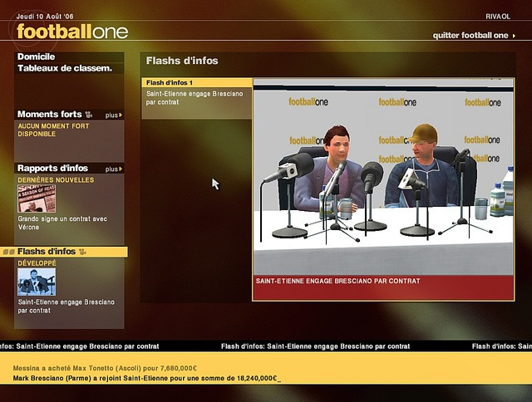Click the DERNIÈRES NOUVELLES label
Screen dimensions: 532x402
point(56,180)
